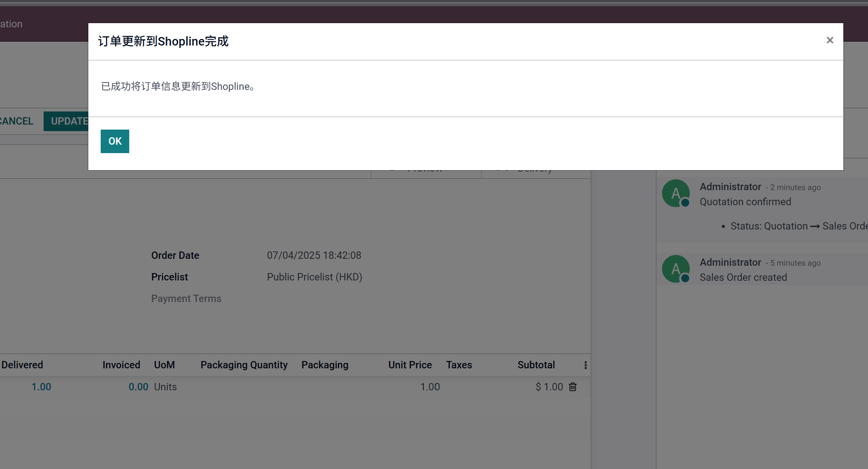Click the Taxes column header
Screen dimensions: 868x469
pyautogui.click(x=459, y=365)
